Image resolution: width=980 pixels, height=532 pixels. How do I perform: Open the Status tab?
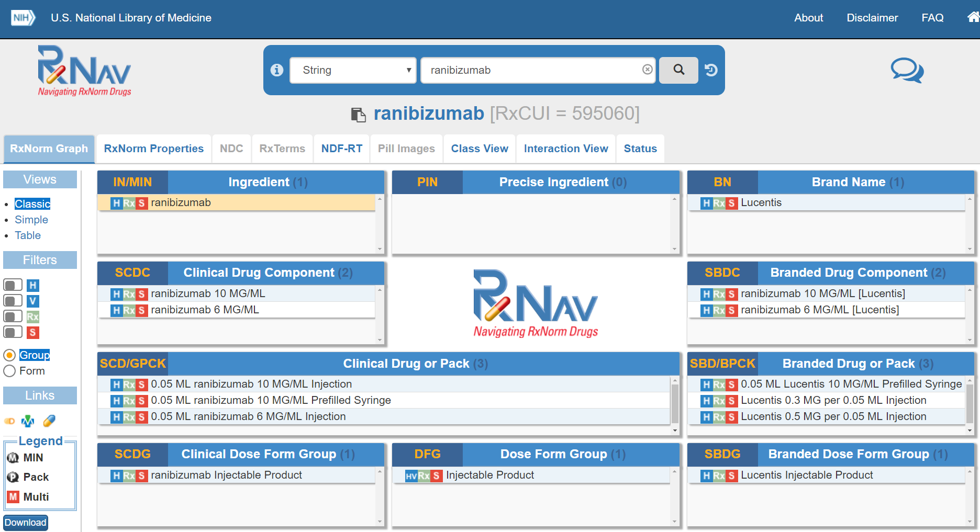coord(640,149)
